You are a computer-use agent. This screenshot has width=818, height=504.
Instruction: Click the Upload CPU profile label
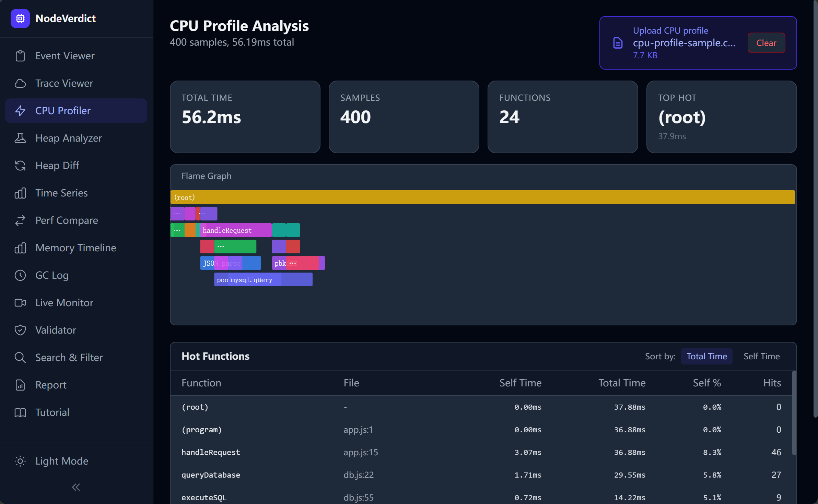[670, 31]
